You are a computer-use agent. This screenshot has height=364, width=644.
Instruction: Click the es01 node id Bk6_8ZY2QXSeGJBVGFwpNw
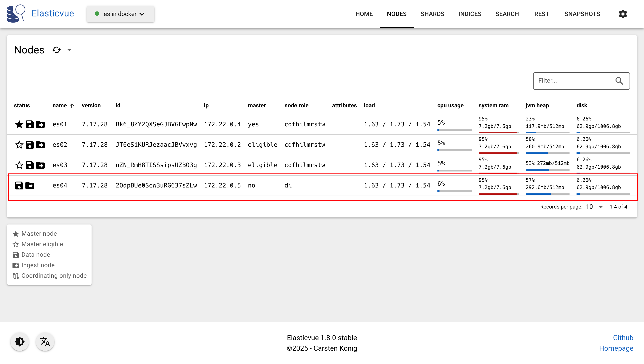coord(156,124)
